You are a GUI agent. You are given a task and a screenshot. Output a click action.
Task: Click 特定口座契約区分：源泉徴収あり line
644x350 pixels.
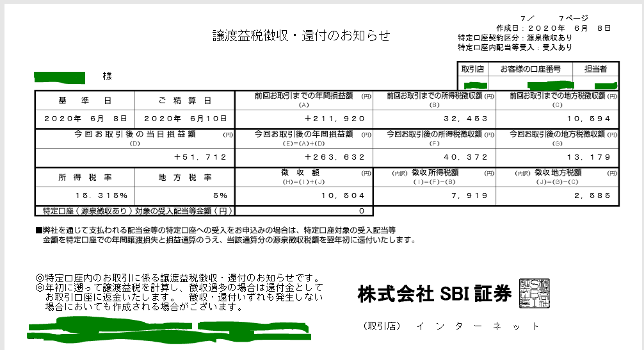515,38
